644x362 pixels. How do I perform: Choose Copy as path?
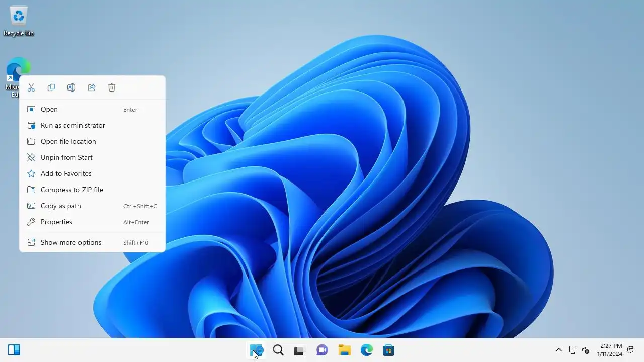point(92,206)
